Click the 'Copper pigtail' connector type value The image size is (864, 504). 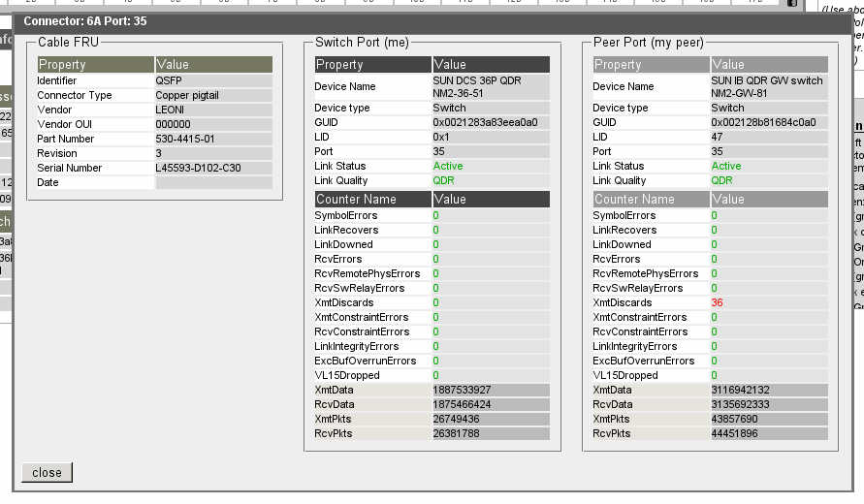[x=187, y=95]
